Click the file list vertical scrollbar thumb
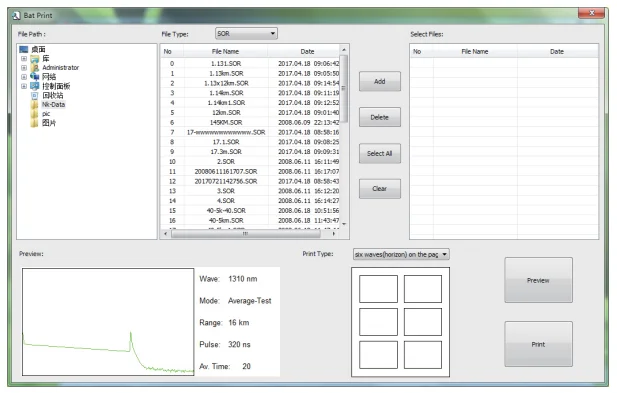 click(x=344, y=89)
